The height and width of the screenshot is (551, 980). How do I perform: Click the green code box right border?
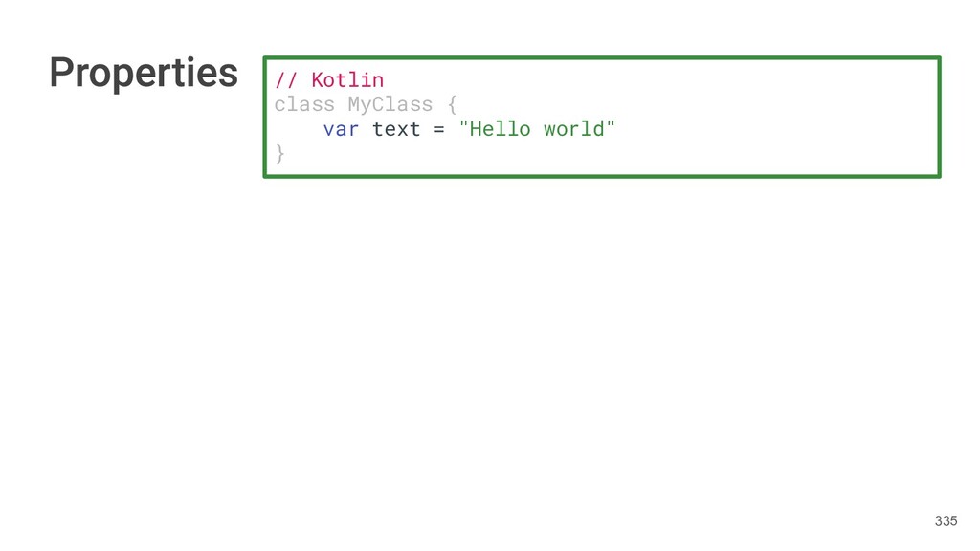click(x=939, y=117)
